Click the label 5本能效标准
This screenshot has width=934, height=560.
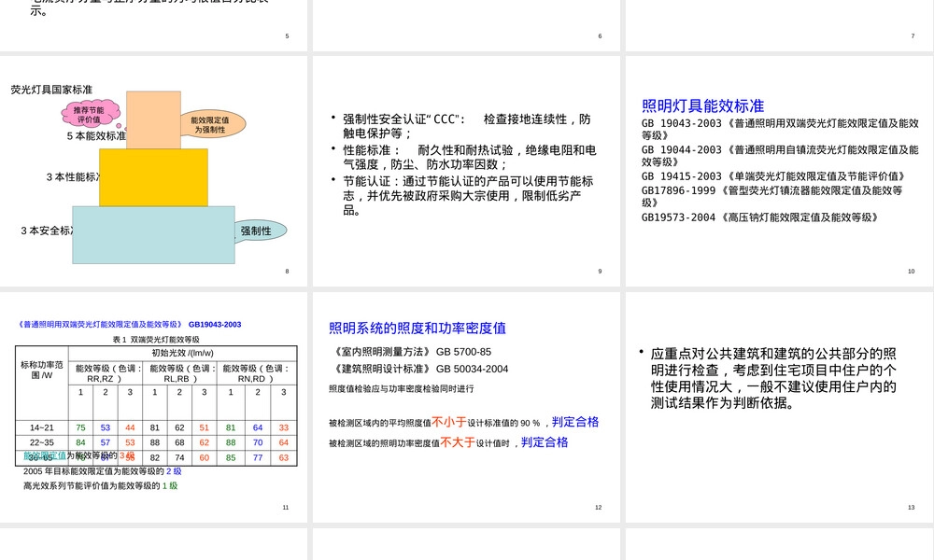click(x=96, y=136)
